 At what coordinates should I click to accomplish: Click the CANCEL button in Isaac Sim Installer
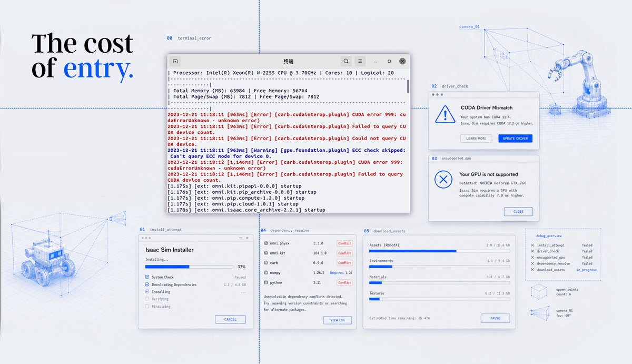coord(230,319)
